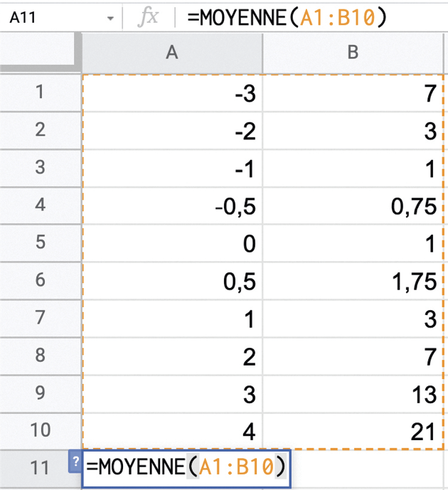Select cell A4 with value -0,5
This screenshot has width=448, height=490.
coord(171,206)
